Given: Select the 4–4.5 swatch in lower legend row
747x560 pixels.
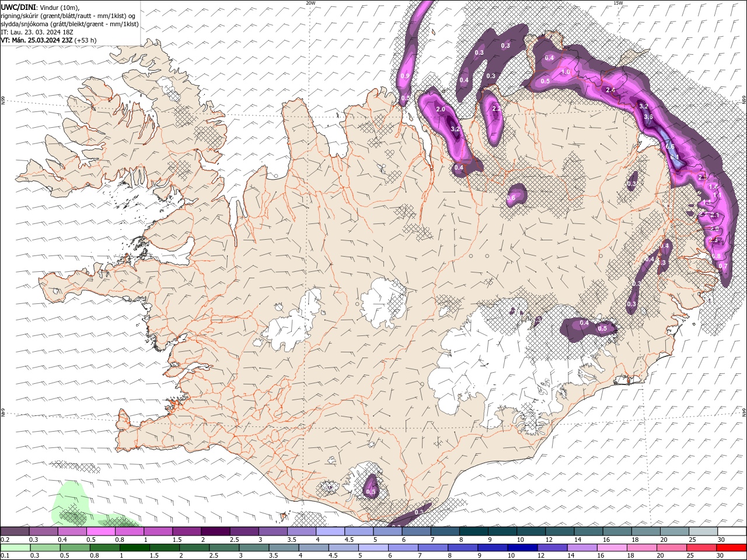Looking at the screenshot, I should pos(313,547).
